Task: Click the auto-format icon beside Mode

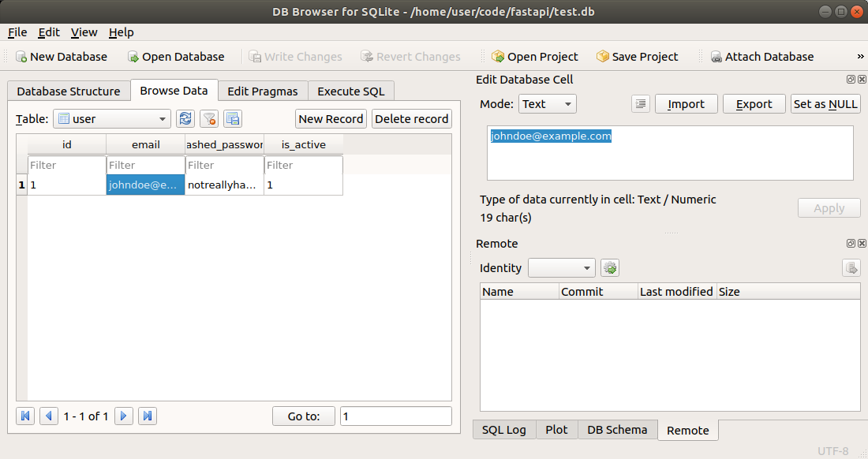Action: (641, 104)
